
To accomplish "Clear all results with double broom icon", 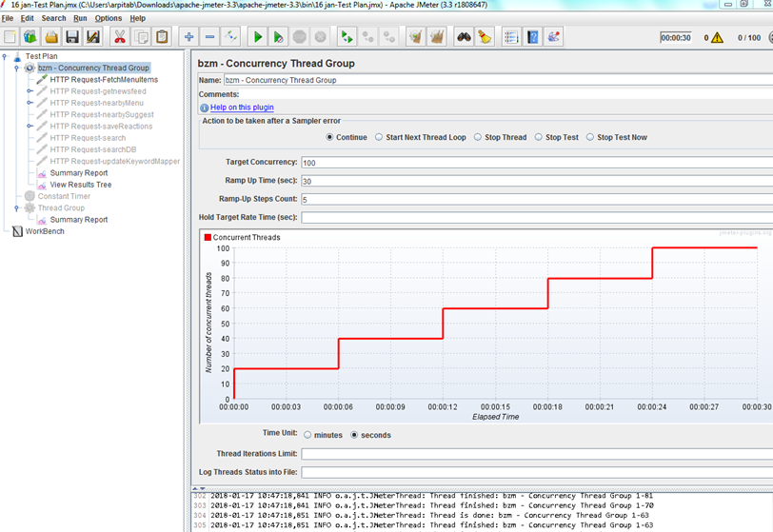I will [x=436, y=37].
